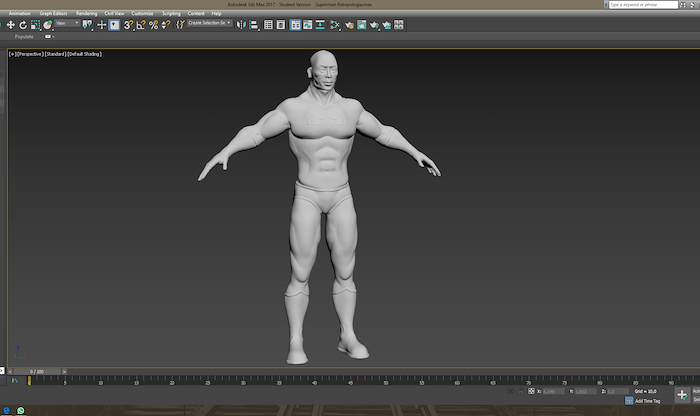
Task: Toggle Absolute/Offset transform type-in mode
Action: coord(531,391)
